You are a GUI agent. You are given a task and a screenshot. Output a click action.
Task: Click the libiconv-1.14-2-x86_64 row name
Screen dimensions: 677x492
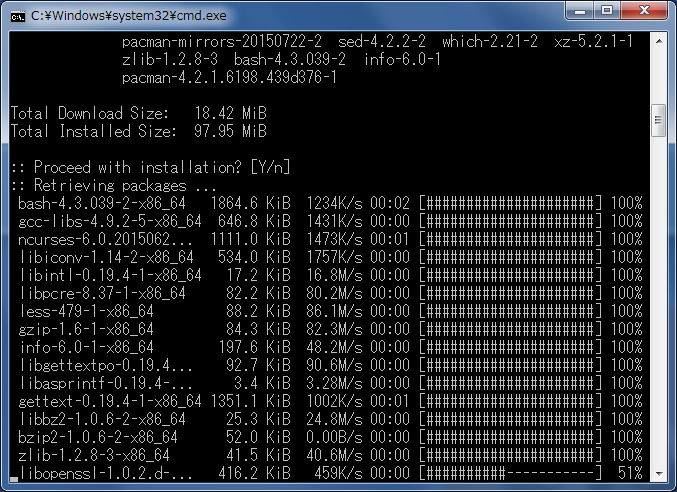pos(107,257)
